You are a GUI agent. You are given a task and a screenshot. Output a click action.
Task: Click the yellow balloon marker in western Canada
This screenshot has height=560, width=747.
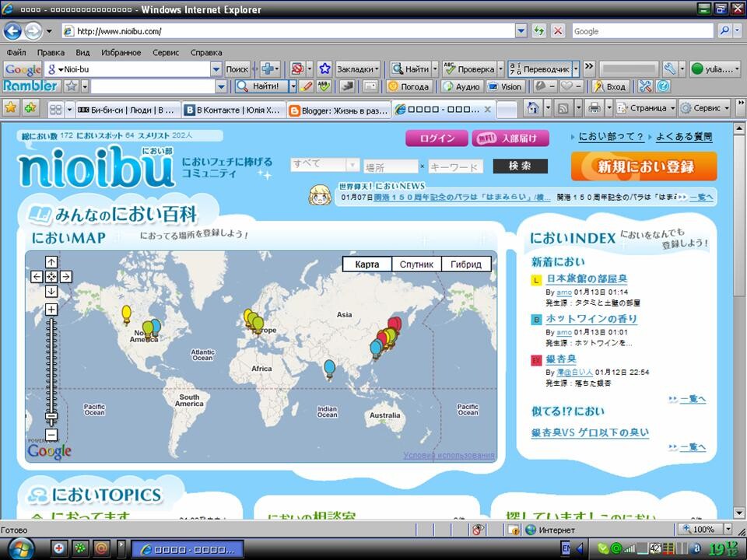126,315
